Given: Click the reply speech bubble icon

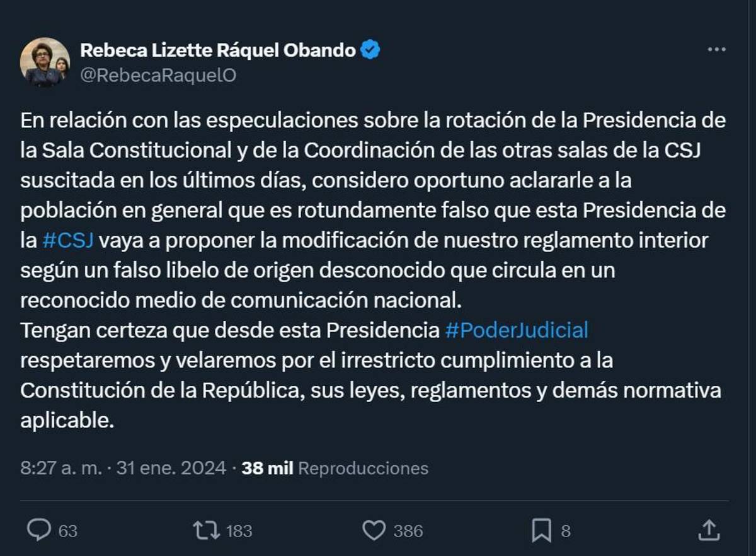Looking at the screenshot, I should coord(38,530).
